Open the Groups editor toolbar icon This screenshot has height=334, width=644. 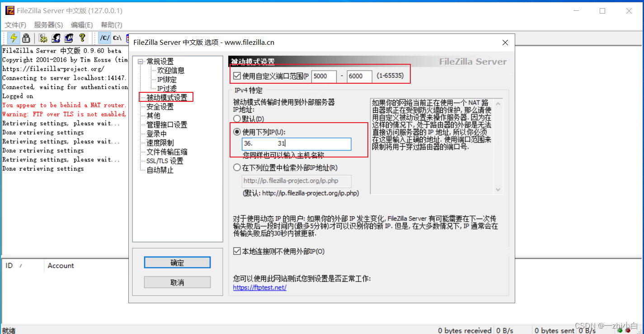coord(69,38)
